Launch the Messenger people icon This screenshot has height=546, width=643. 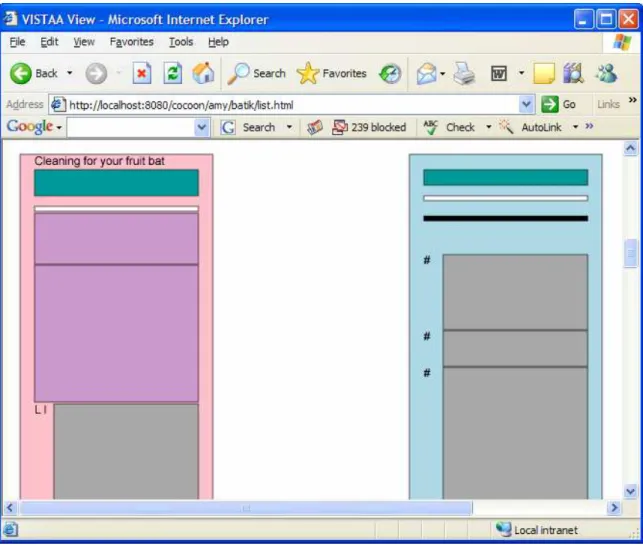[606, 73]
